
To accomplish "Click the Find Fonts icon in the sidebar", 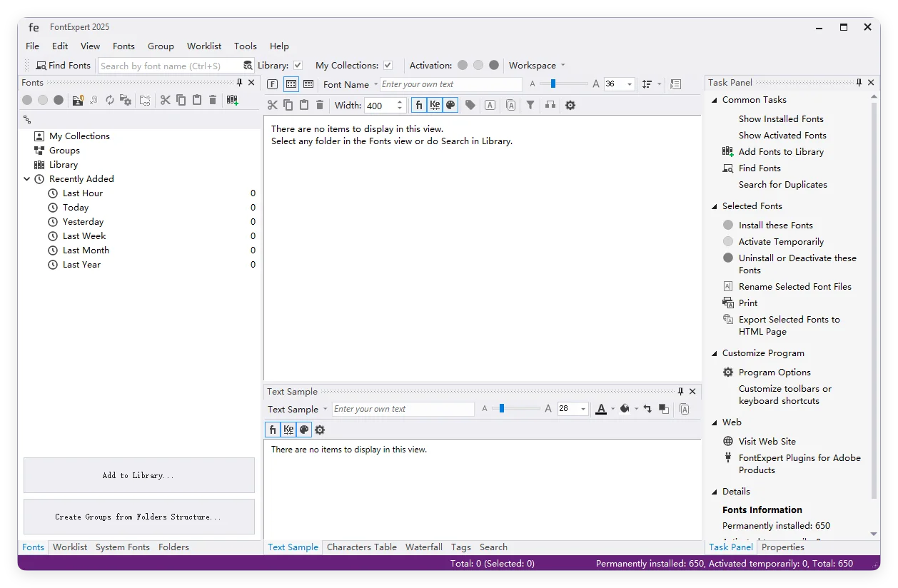I will [x=728, y=168].
